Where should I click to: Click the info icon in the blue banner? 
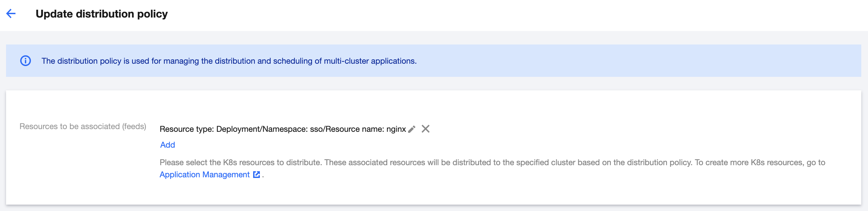(26, 61)
